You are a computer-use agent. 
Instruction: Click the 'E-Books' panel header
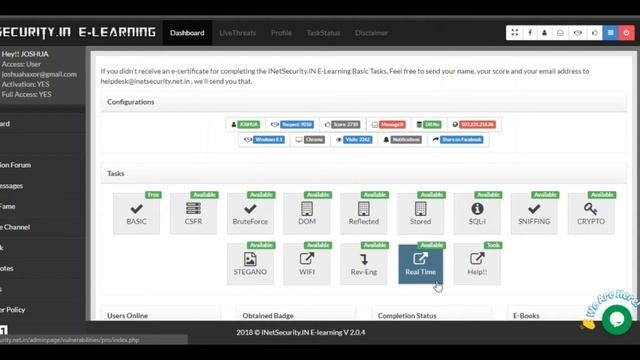[x=526, y=316]
